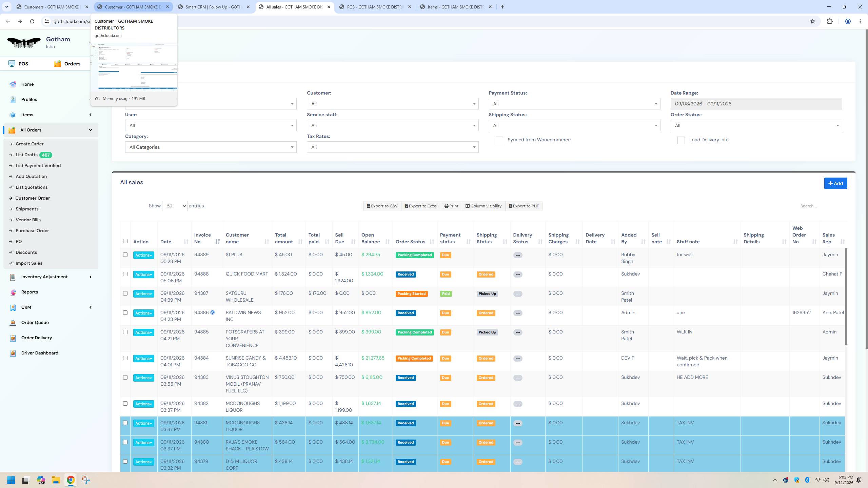Open the Reports pie chart icon
This screenshot has width=868, height=488.
point(13,292)
